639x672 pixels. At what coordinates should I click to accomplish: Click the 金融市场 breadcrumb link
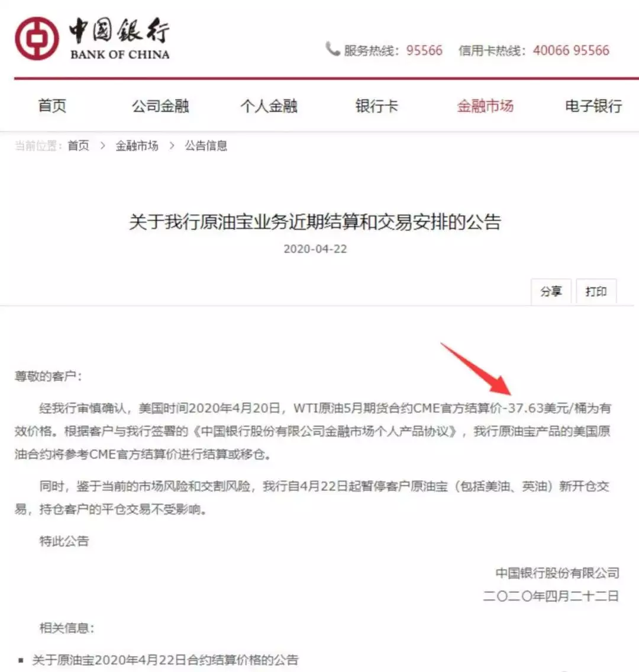[x=137, y=146]
